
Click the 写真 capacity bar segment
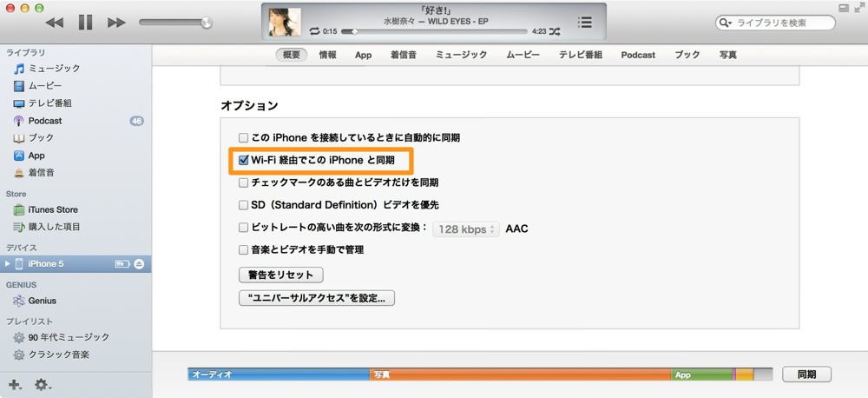tap(520, 375)
